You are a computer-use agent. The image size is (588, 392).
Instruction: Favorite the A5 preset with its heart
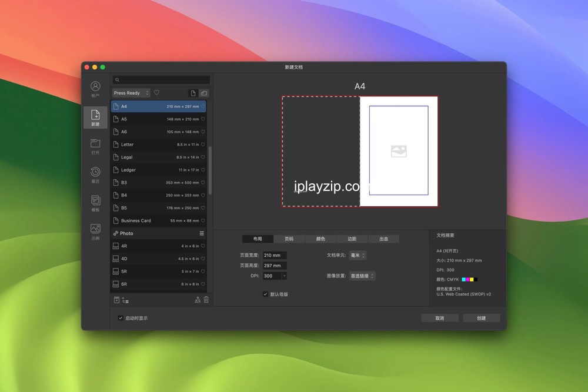(x=203, y=119)
